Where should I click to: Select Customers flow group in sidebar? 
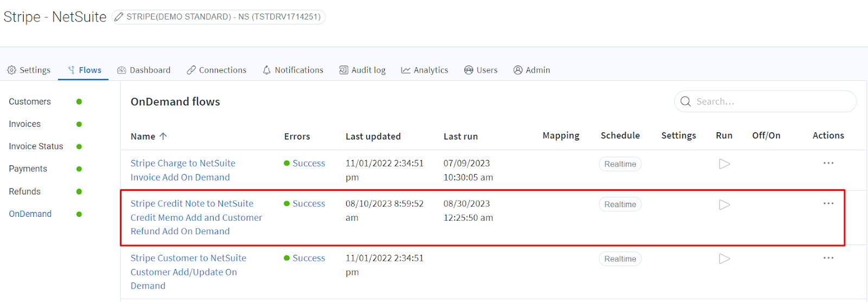point(30,101)
